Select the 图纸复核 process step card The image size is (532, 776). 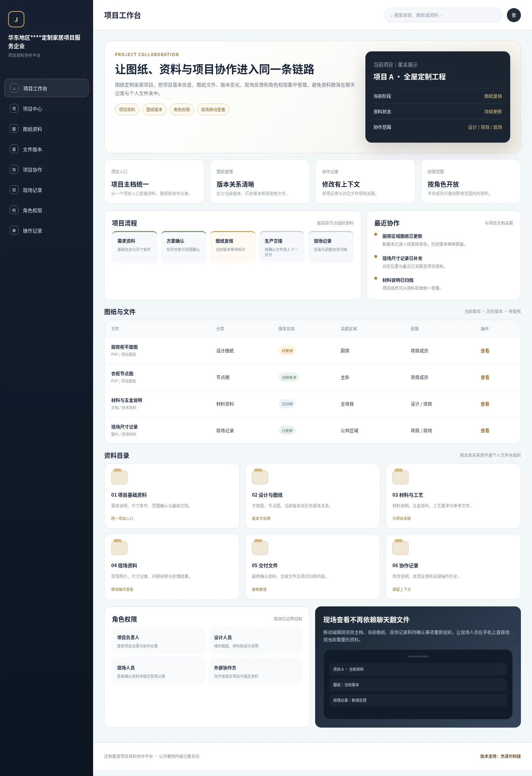pos(233,247)
